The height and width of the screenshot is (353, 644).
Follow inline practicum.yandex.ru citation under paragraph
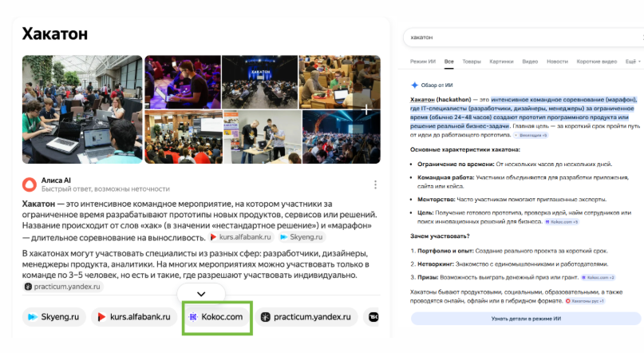click(x=63, y=287)
